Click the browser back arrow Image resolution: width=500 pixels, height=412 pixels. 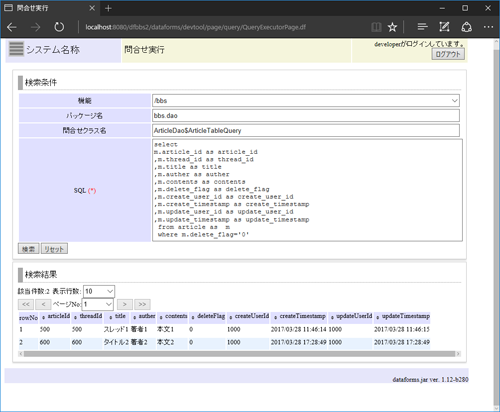click(x=12, y=27)
